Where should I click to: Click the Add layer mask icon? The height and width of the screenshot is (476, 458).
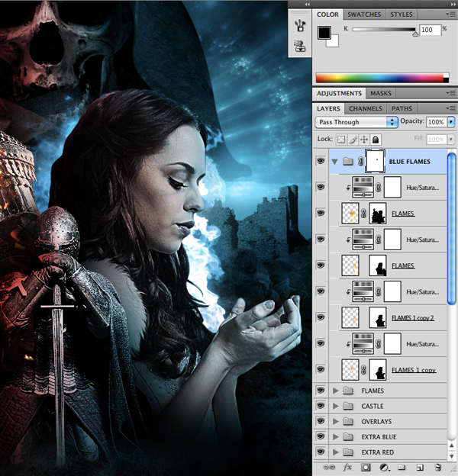pyautogui.click(x=366, y=467)
